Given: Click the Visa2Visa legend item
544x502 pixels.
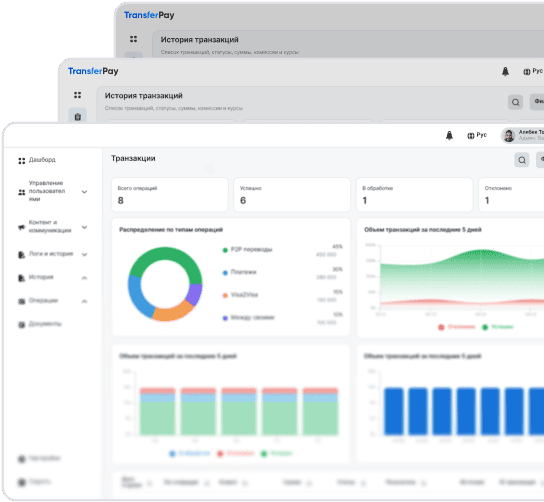Looking at the screenshot, I should (240, 295).
